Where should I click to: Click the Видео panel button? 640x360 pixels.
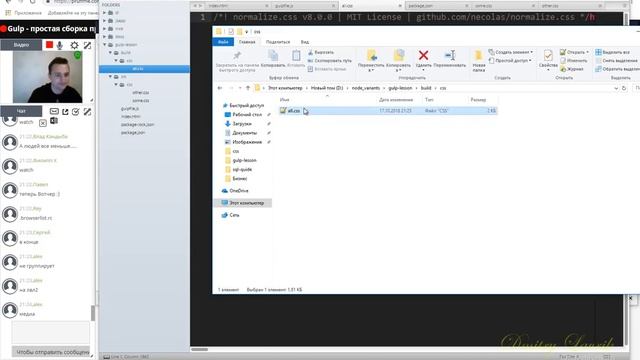click(x=21, y=45)
